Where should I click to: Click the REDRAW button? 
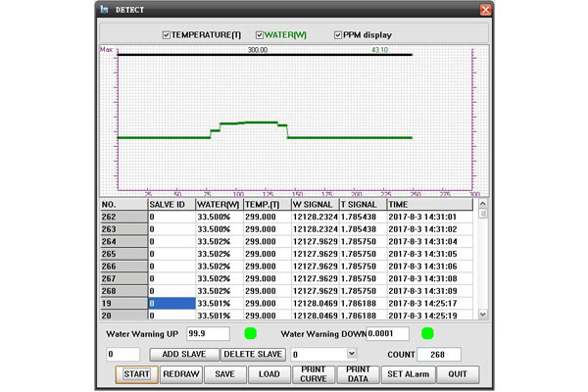coord(180,374)
